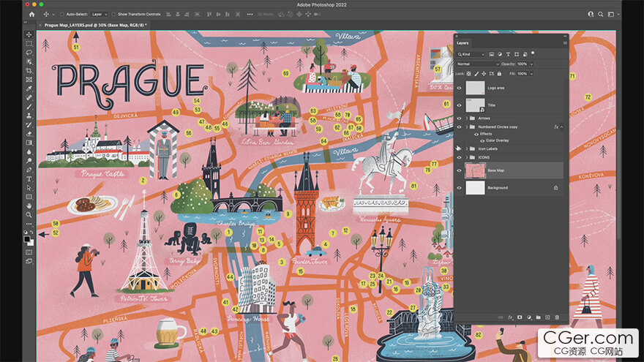Screen dimensions: 644x362
Task: Open the Auto-Select Layer dropdown
Action: pos(99,15)
